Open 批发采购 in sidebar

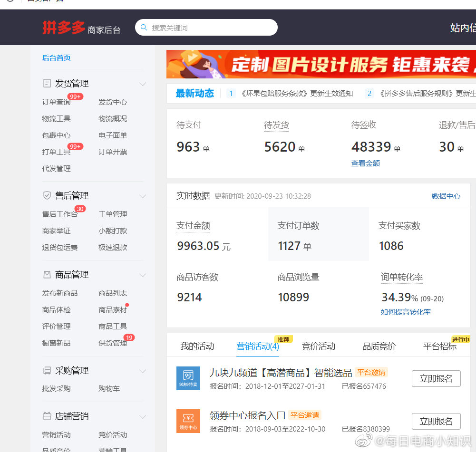coord(57,389)
